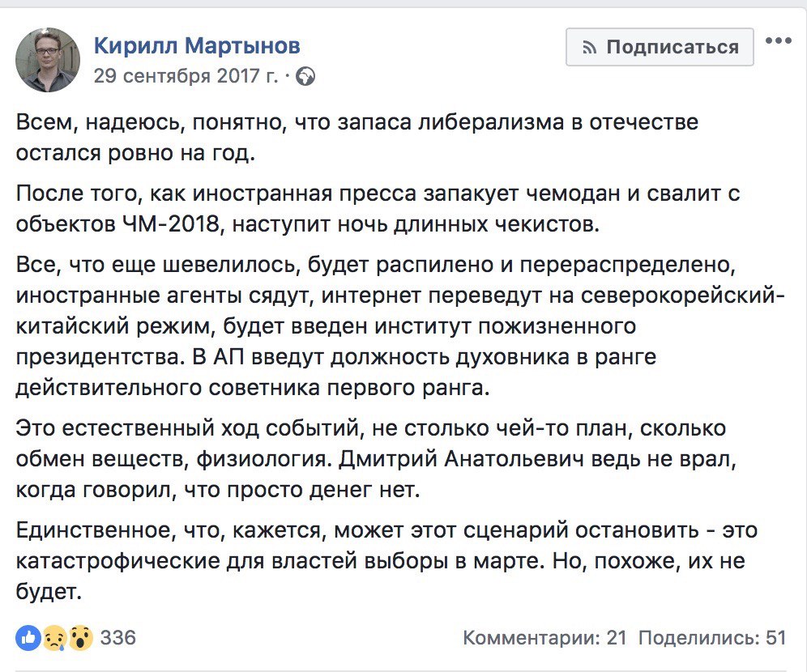Open Кирилл Мартынов profile picture

(x=48, y=59)
